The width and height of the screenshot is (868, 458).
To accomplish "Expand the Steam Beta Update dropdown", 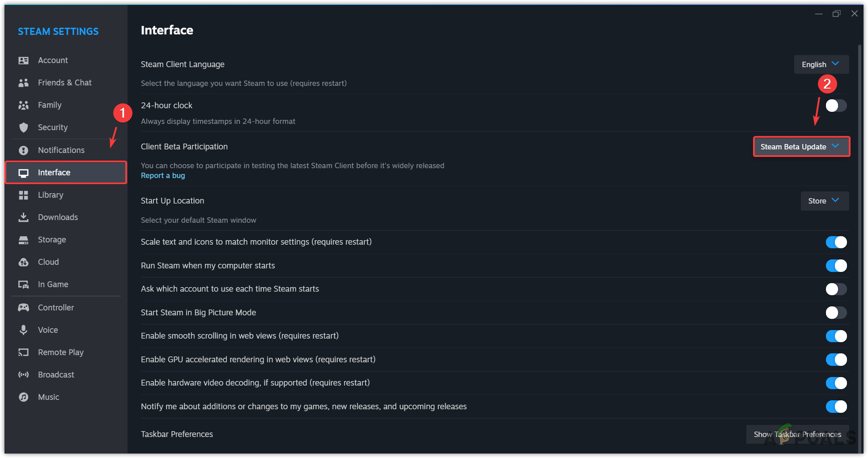I will point(801,147).
